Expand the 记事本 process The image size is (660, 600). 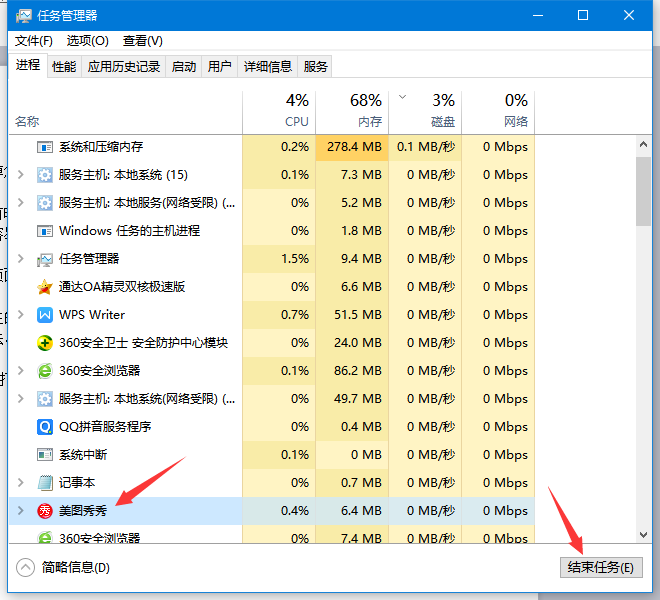click(x=20, y=483)
